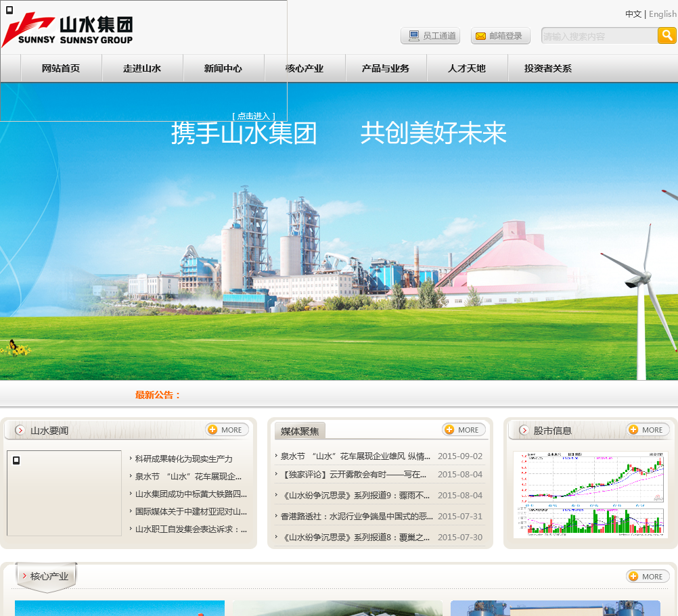Open news 科研成果转化为现实生产力
Image resolution: width=678 pixels, height=616 pixels.
(x=184, y=458)
